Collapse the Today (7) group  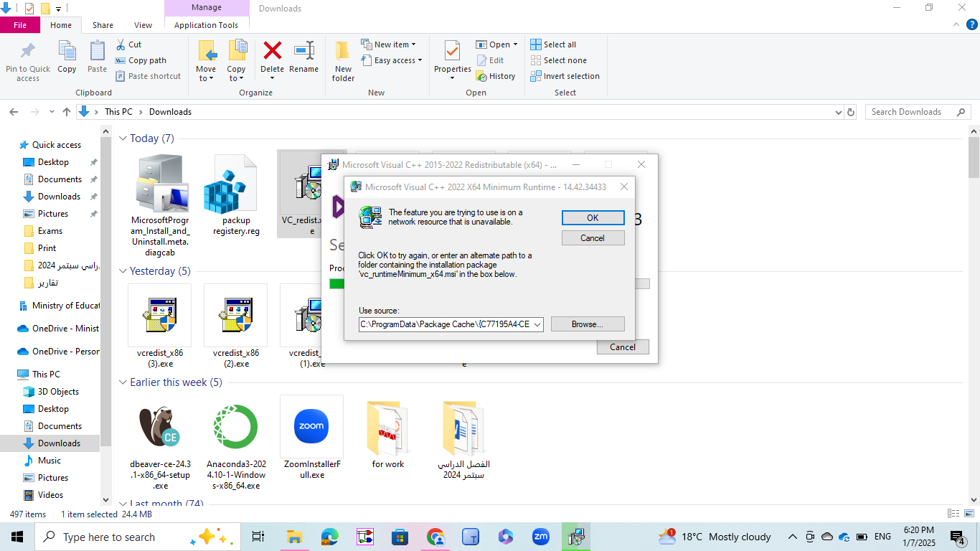123,138
